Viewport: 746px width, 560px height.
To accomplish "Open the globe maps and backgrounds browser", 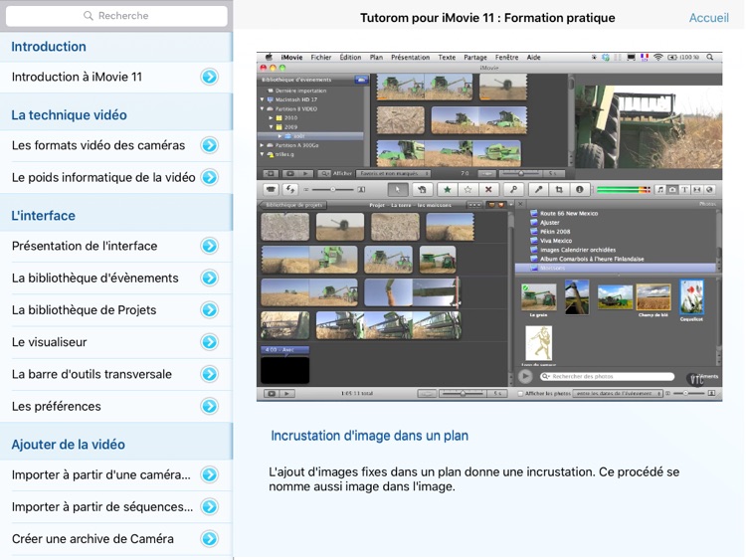I will coord(709,190).
